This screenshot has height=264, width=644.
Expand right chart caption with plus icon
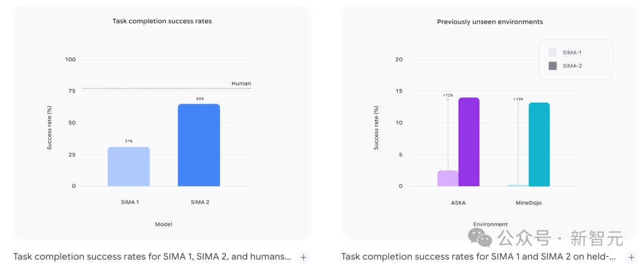click(x=631, y=257)
